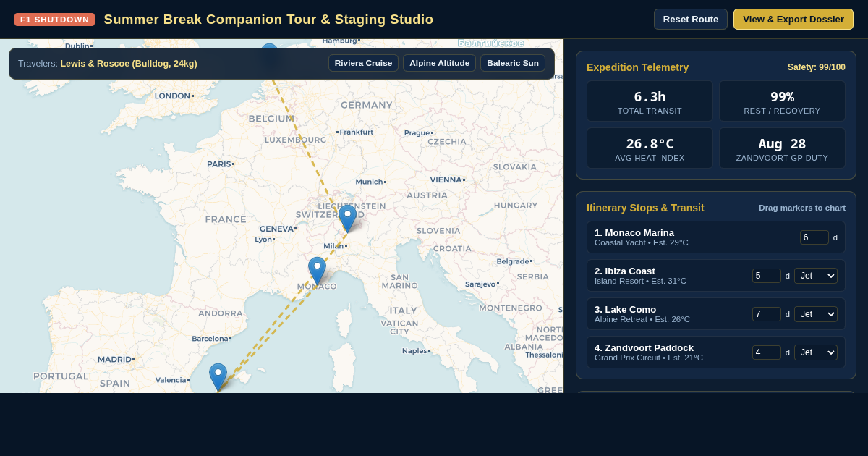Click travelers Lewis & Roscoe label

click(129, 64)
